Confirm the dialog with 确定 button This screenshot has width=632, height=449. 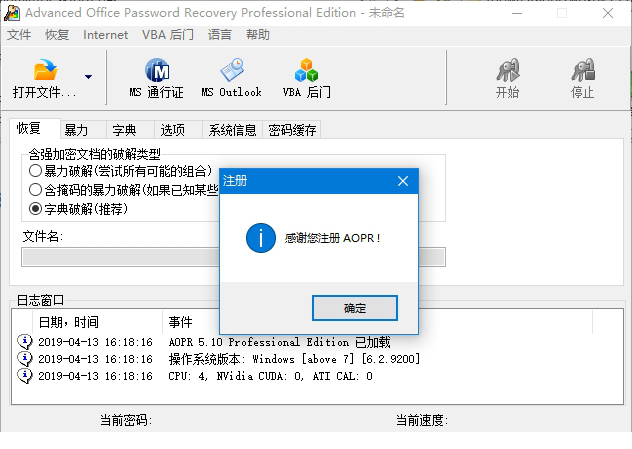tap(355, 308)
